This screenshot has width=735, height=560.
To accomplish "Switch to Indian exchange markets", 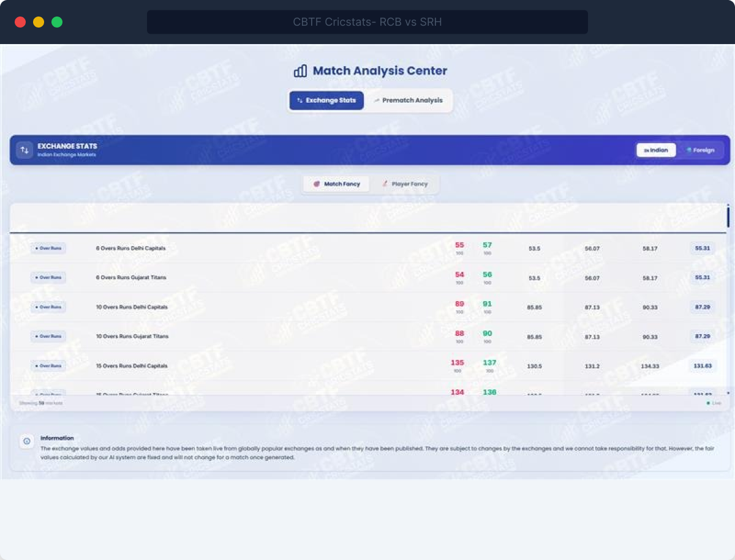I will (x=656, y=150).
